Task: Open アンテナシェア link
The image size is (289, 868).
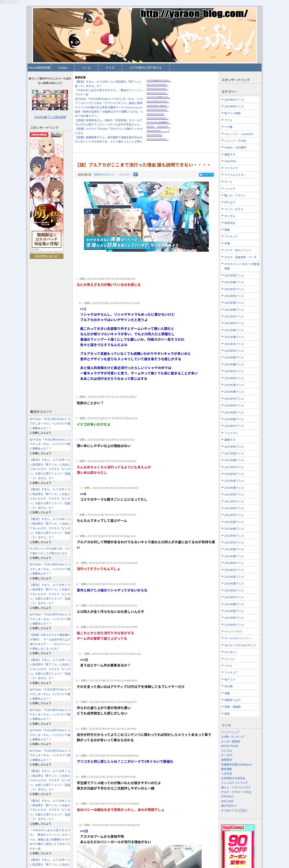Action: [230, 732]
